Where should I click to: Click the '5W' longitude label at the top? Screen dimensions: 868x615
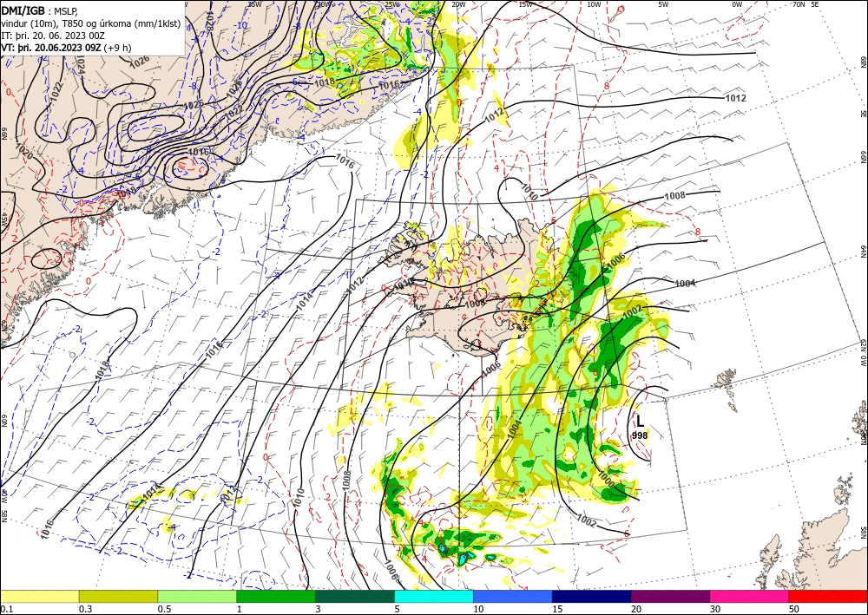pos(664,3)
